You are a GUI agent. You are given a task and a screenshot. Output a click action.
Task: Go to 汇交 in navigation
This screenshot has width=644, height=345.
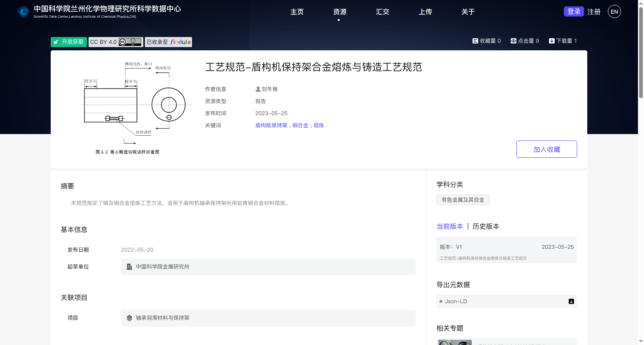coord(382,12)
